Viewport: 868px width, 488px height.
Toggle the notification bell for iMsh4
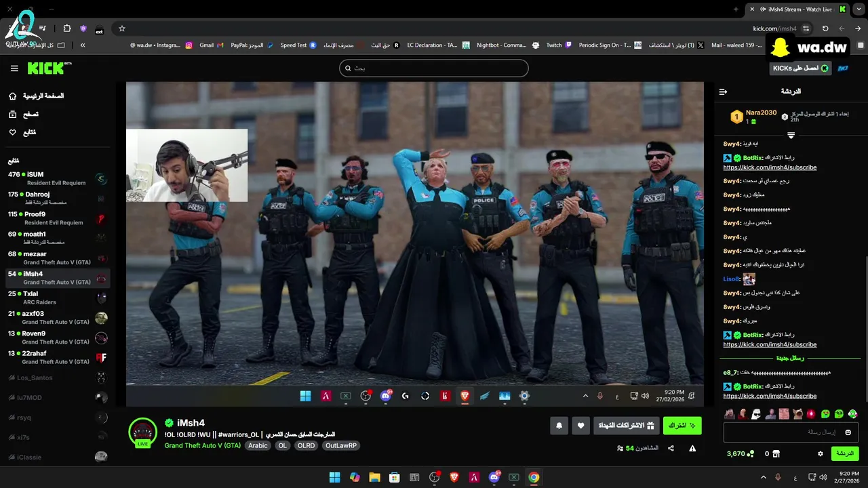click(559, 426)
